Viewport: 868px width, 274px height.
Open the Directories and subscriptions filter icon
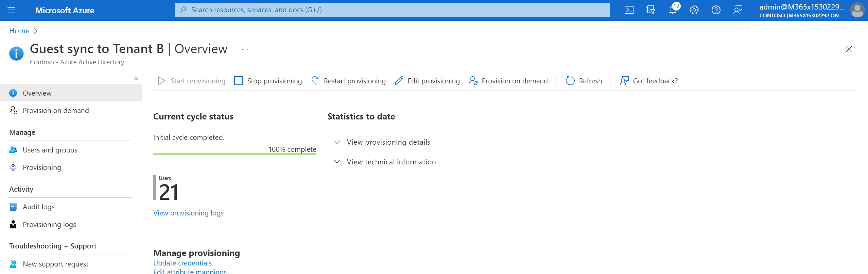[x=650, y=10]
